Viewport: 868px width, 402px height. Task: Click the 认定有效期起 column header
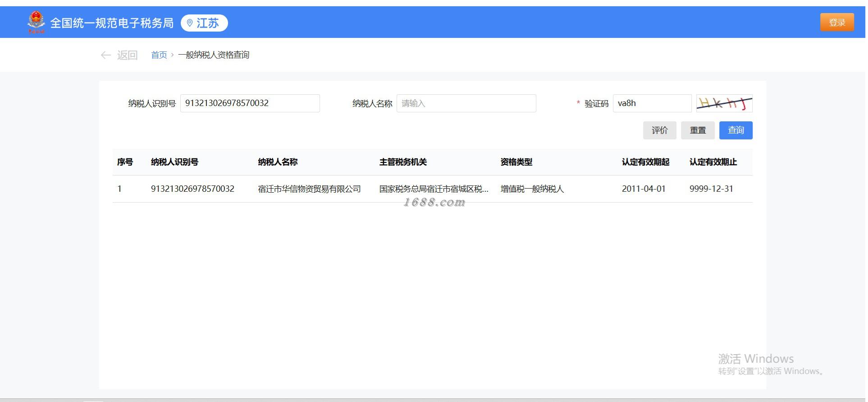pos(645,162)
